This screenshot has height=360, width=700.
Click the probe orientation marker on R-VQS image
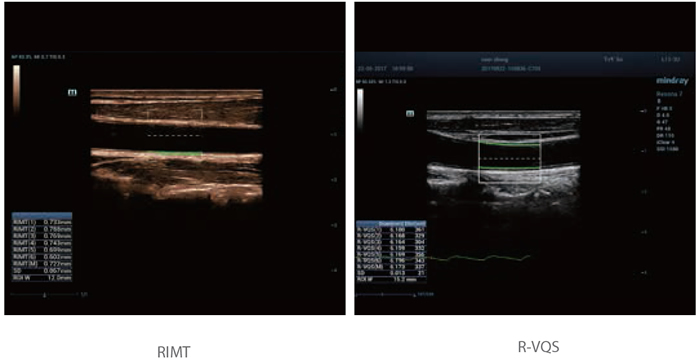[x=410, y=114]
